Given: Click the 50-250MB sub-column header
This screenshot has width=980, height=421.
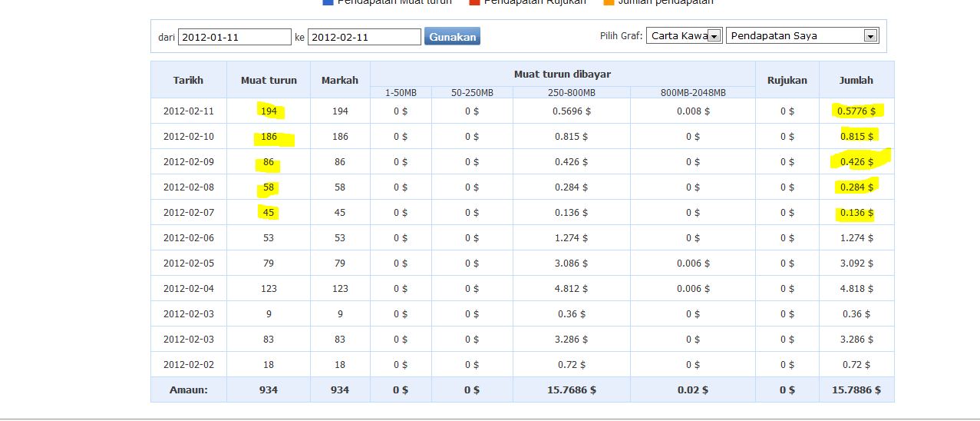Looking at the screenshot, I should tap(472, 93).
